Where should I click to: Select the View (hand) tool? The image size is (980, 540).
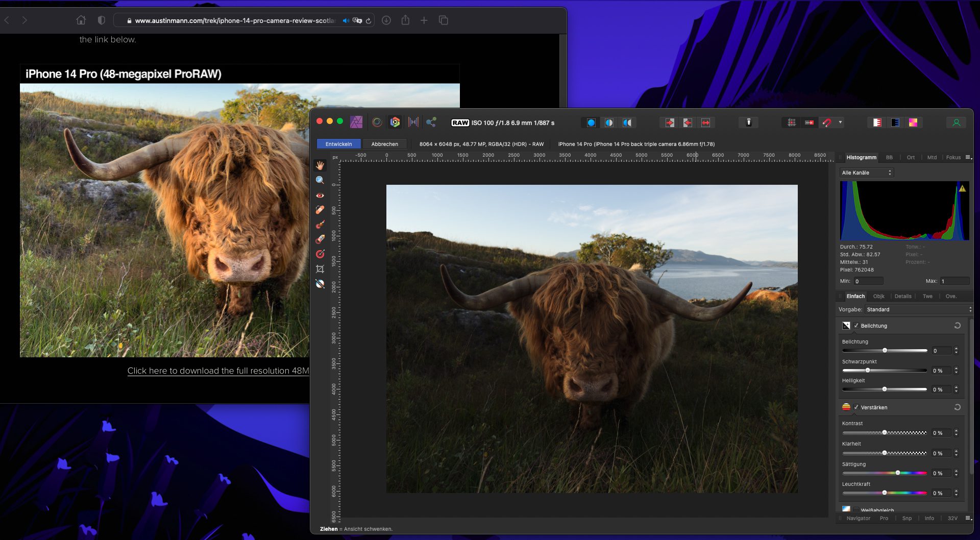320,165
